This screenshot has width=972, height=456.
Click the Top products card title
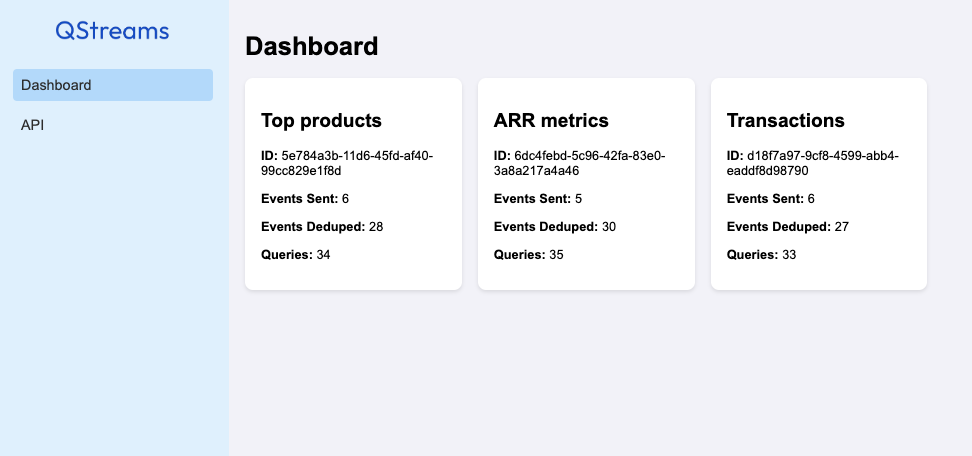[x=321, y=120]
